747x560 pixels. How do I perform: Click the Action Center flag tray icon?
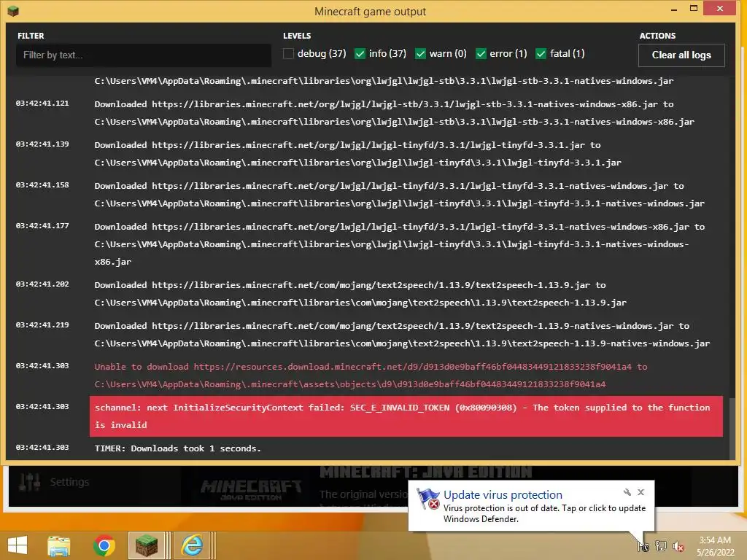(643, 546)
